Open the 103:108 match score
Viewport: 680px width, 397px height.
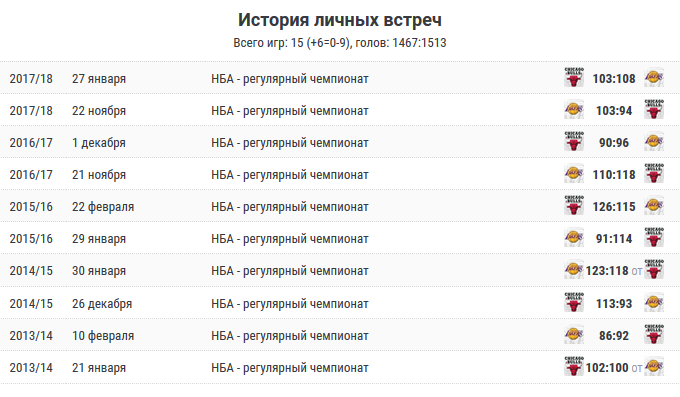coord(614,79)
